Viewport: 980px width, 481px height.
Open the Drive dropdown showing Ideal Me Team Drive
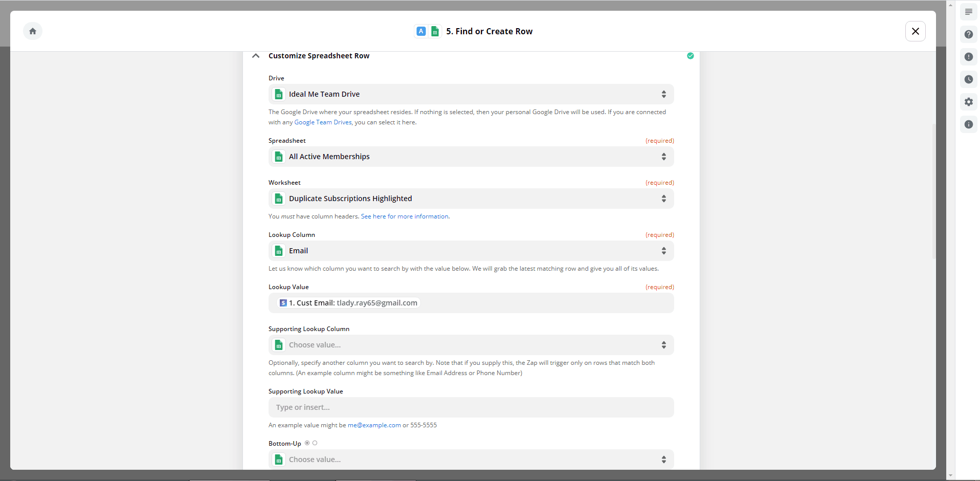click(471, 94)
